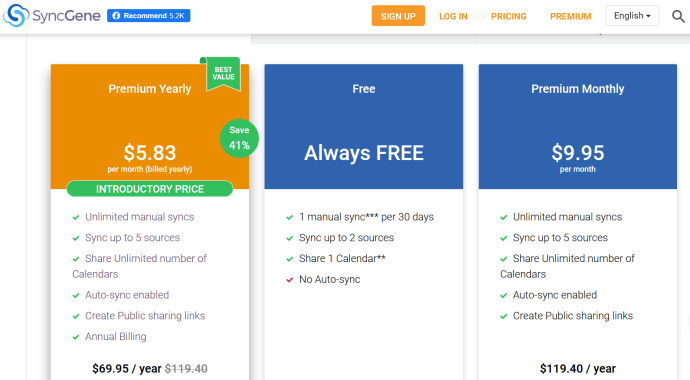Screen dimensions: 690x380
Task: Open the LOG IN page
Action: coord(453,16)
